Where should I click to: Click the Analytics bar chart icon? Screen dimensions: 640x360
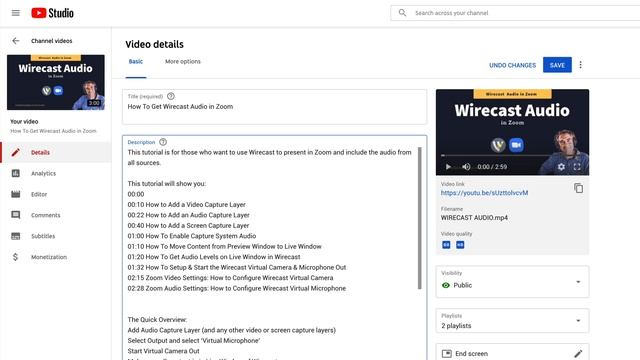click(x=16, y=173)
